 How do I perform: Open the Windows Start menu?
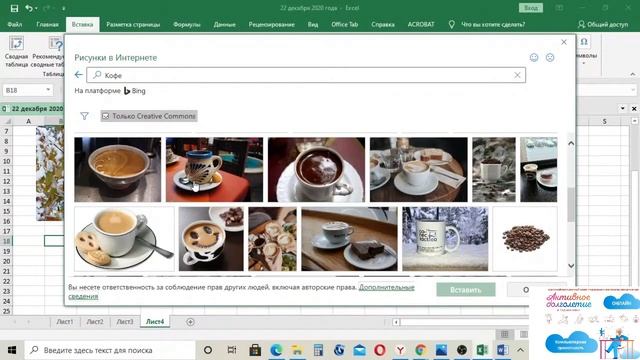coord(12,350)
